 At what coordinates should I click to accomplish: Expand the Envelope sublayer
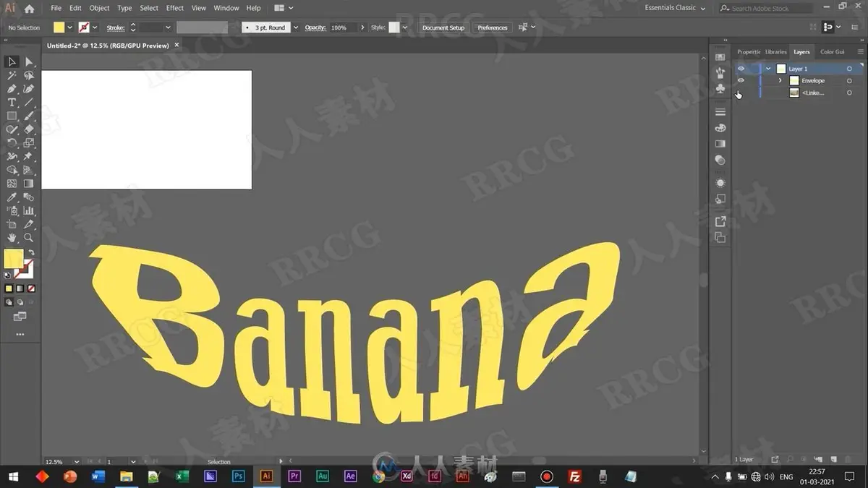[x=780, y=81]
